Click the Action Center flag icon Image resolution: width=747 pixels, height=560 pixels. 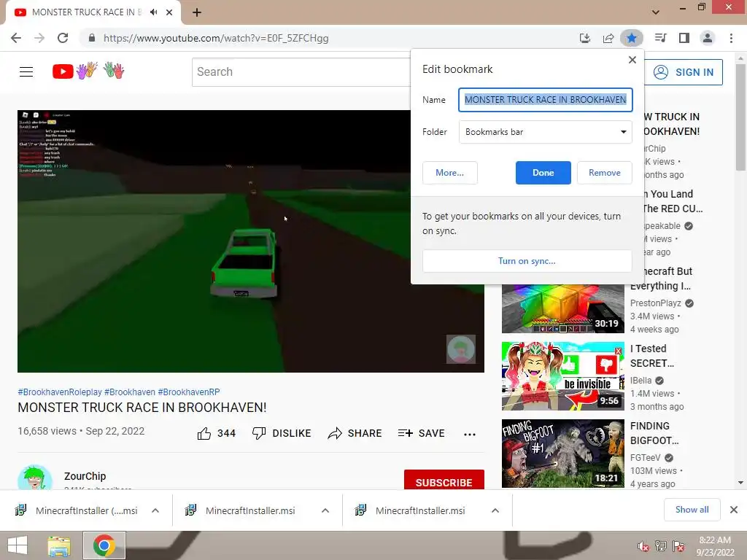pyautogui.click(x=678, y=546)
